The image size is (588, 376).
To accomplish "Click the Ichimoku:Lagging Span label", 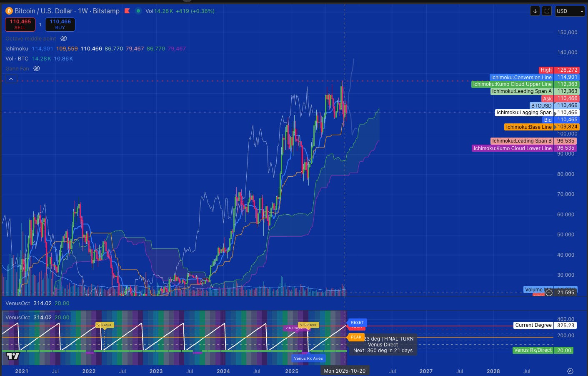I will click(537, 113).
